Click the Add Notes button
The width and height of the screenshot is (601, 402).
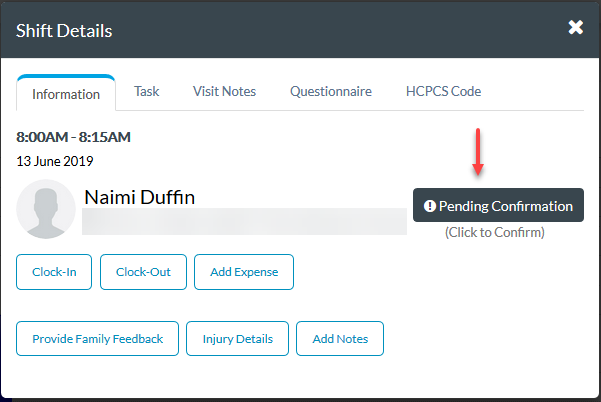pyautogui.click(x=340, y=338)
